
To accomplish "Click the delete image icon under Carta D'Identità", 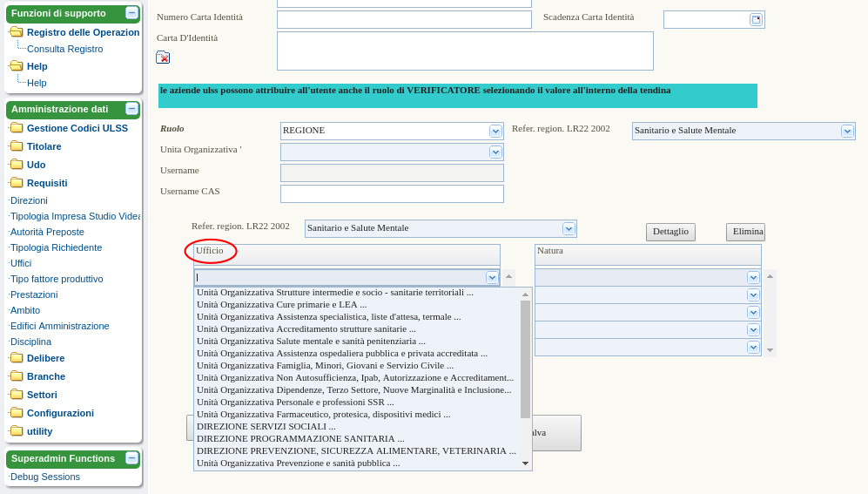I will tap(163, 58).
